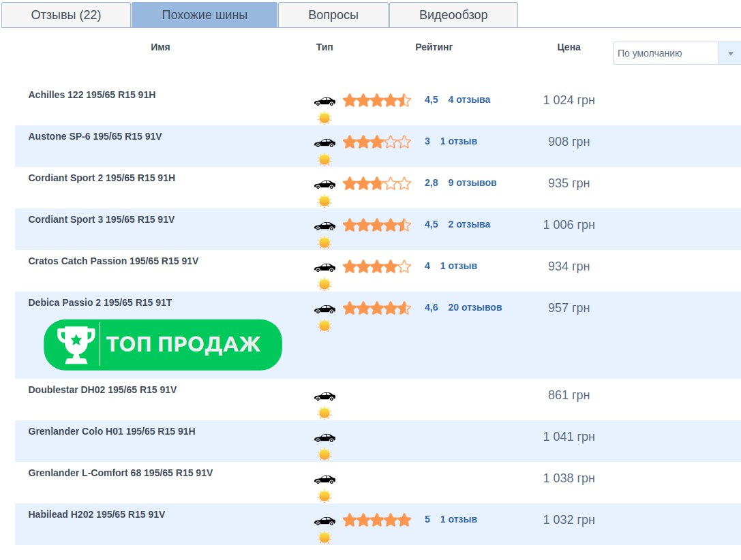Click star rating of Cordiant Sport 2
This screenshot has width=741, height=560.
(377, 183)
